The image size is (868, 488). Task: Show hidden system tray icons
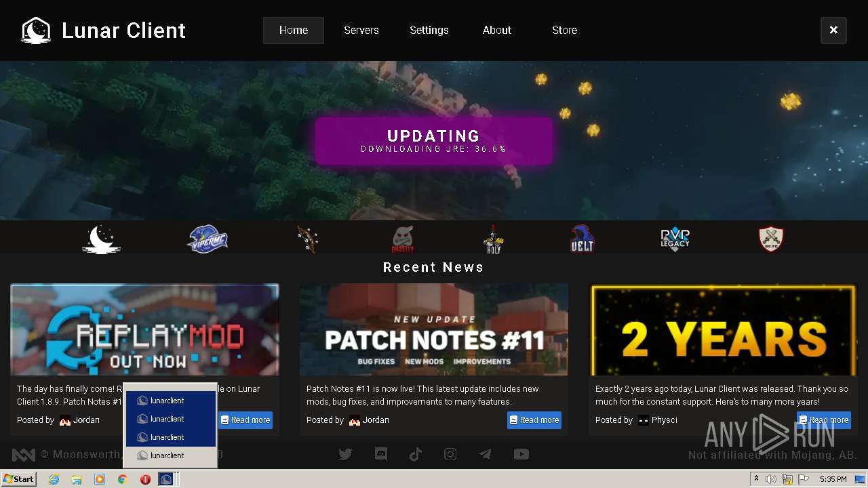(756, 479)
